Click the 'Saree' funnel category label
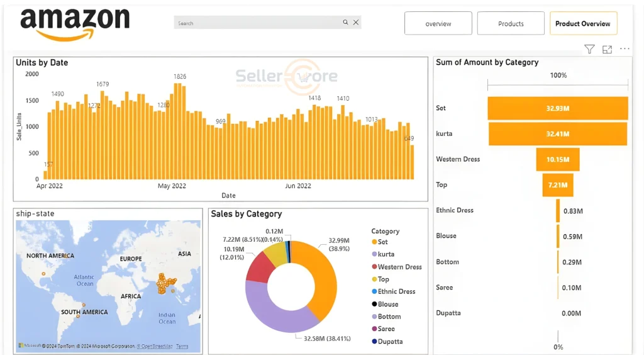The image size is (644, 355). [445, 287]
